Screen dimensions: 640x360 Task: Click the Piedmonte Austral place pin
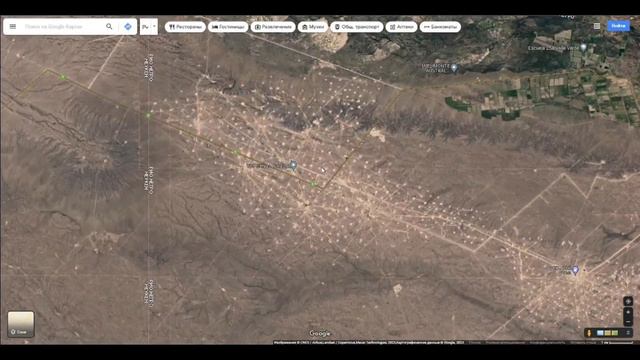pos(454,68)
